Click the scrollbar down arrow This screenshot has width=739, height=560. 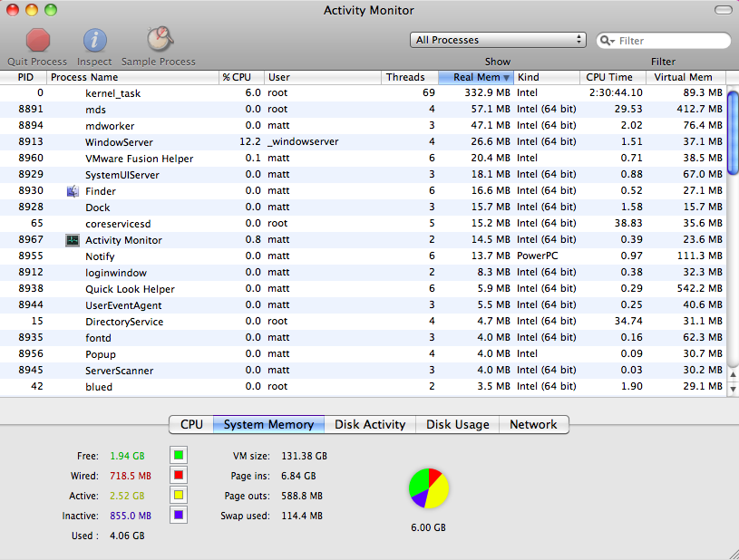click(733, 389)
